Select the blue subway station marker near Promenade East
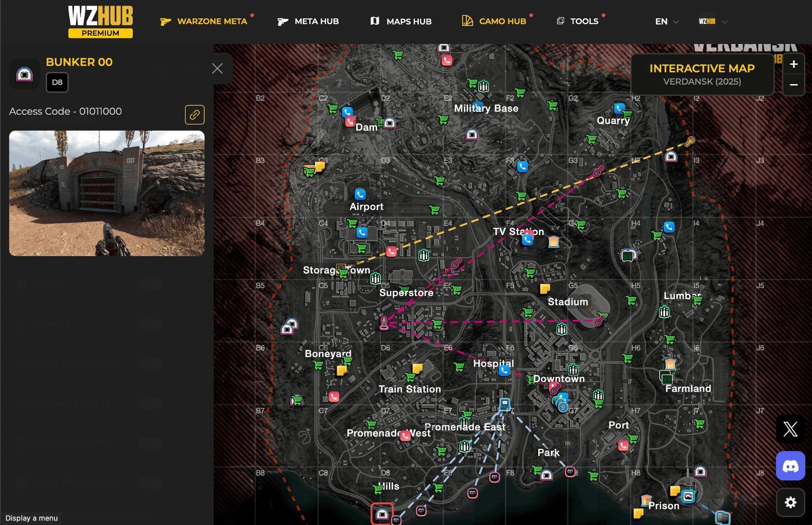This screenshot has width=812, height=525. (505, 404)
